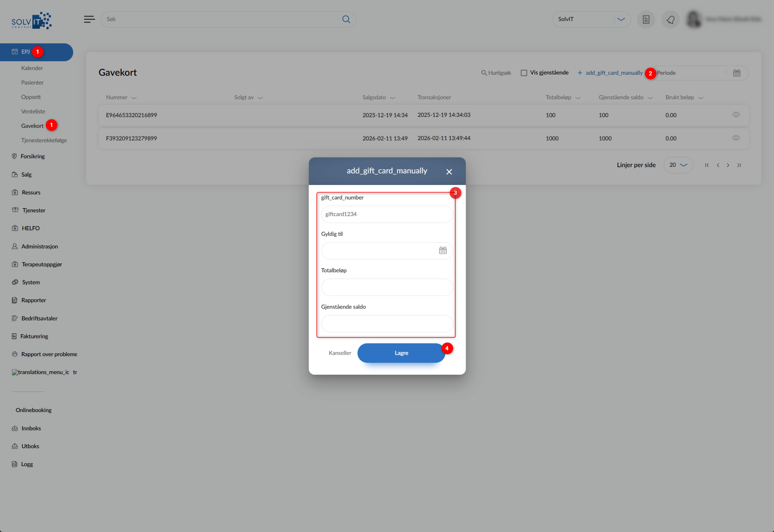Open the Linjer per side dropdown
This screenshot has width=774, height=532.
click(x=678, y=165)
